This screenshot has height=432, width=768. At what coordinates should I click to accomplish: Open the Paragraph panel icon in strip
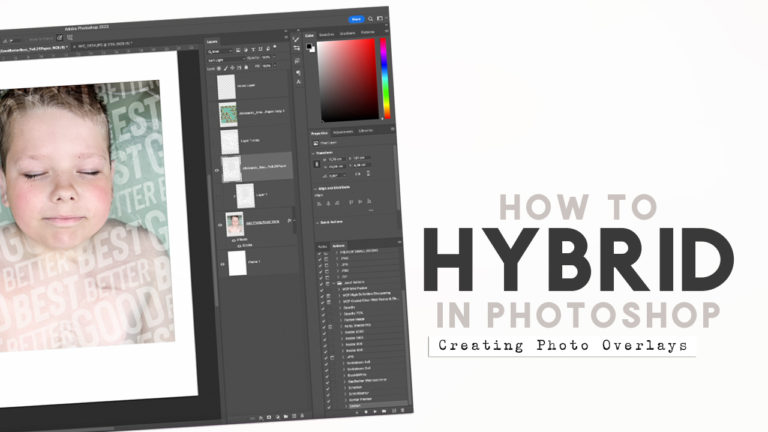298,72
